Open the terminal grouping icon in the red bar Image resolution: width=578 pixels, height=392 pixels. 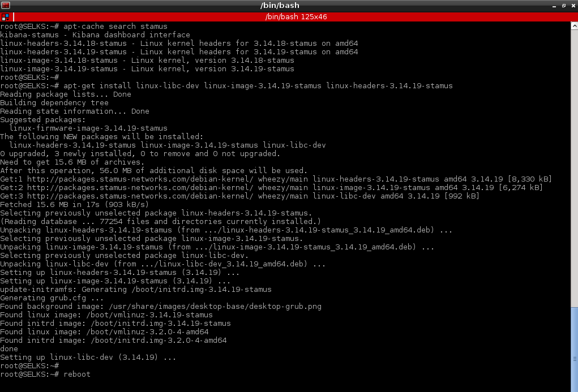point(5,17)
